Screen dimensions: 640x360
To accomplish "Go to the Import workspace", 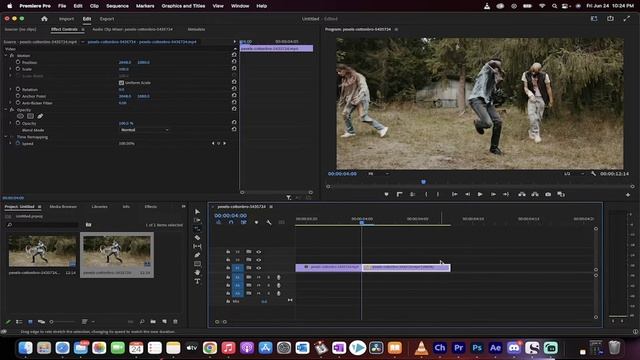I will (x=66, y=19).
